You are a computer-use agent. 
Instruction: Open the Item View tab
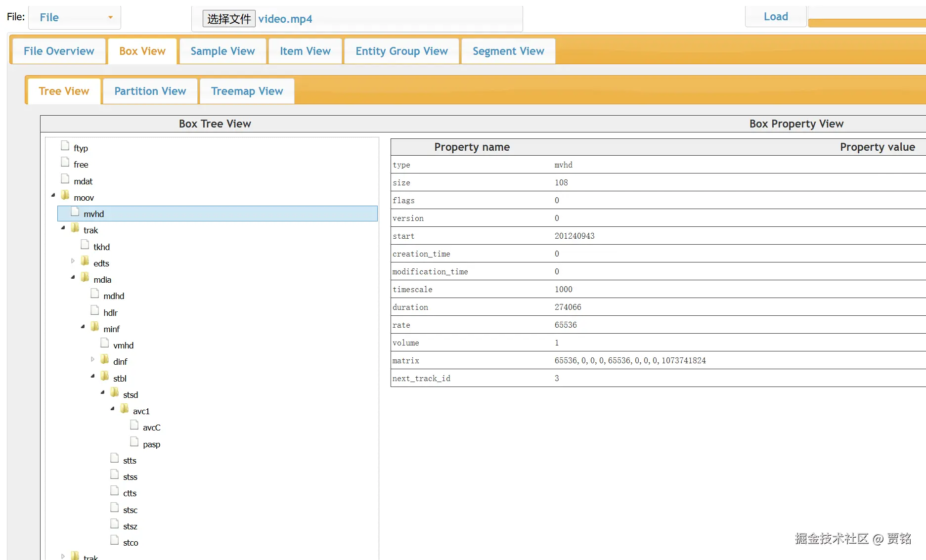305,51
